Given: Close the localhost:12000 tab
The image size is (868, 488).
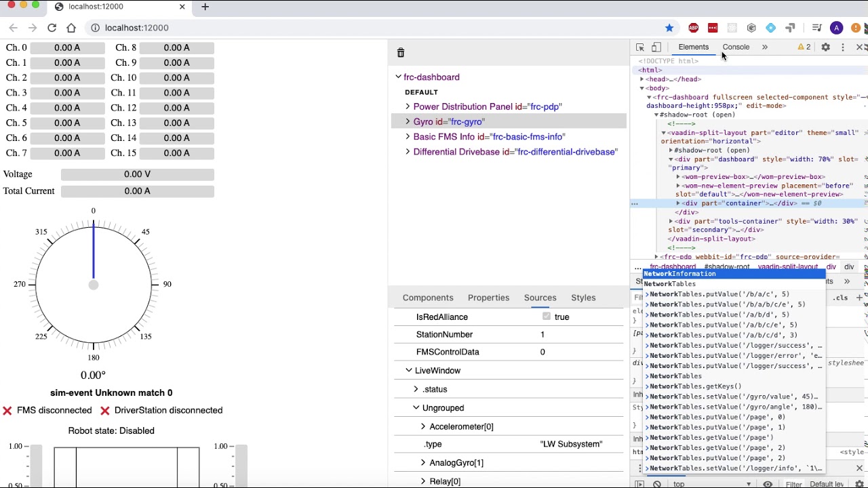Looking at the screenshot, I should coord(182,7).
